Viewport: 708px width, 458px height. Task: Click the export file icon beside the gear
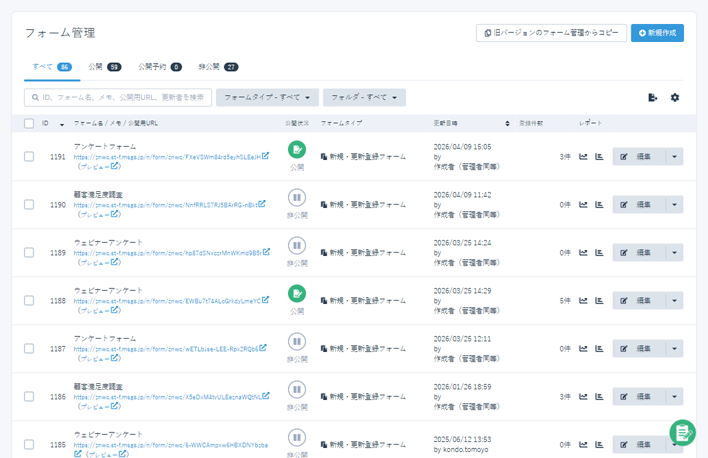[652, 98]
